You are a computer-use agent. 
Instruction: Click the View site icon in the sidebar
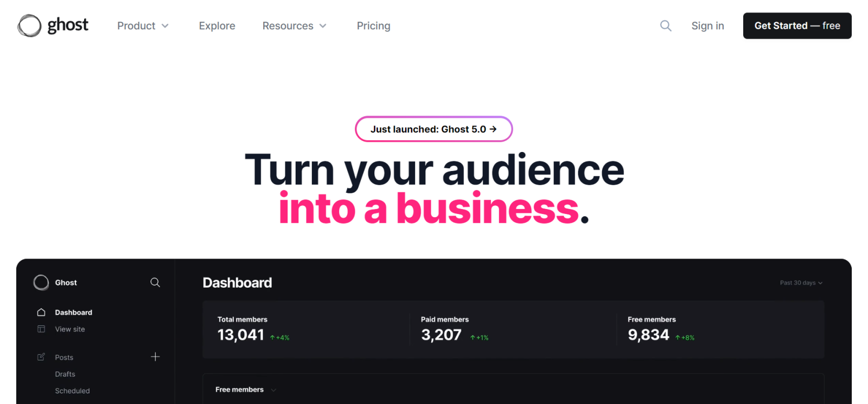(x=41, y=329)
